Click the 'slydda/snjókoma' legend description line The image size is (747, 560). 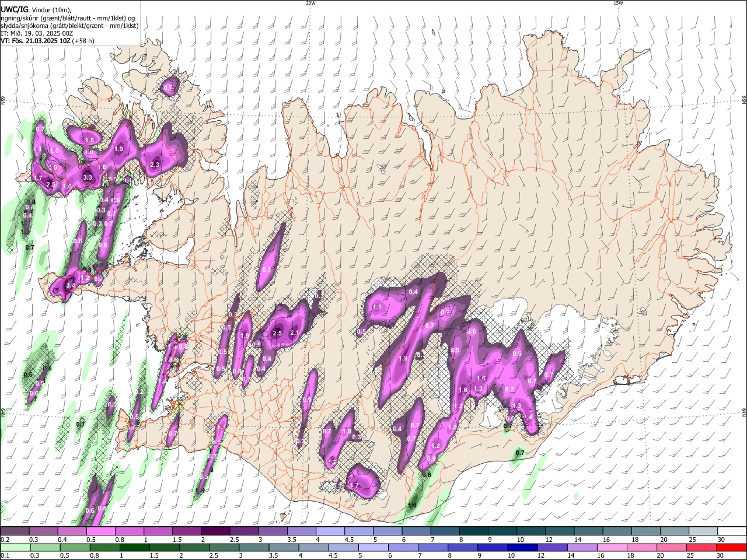(69, 26)
